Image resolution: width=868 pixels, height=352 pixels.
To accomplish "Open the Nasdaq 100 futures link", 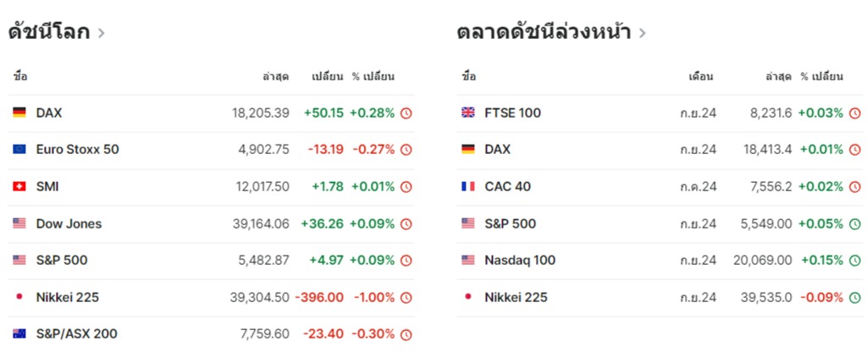I will pos(520,260).
